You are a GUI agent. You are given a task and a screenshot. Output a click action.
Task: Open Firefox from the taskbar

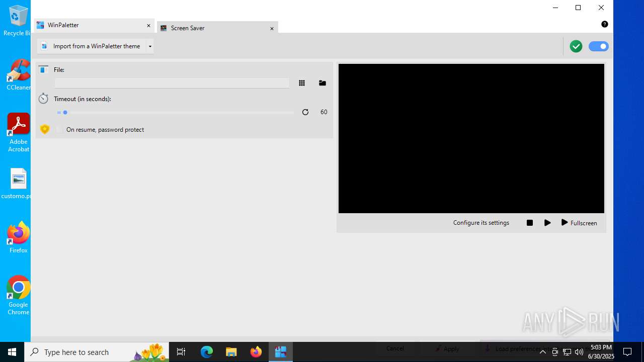pos(256,352)
